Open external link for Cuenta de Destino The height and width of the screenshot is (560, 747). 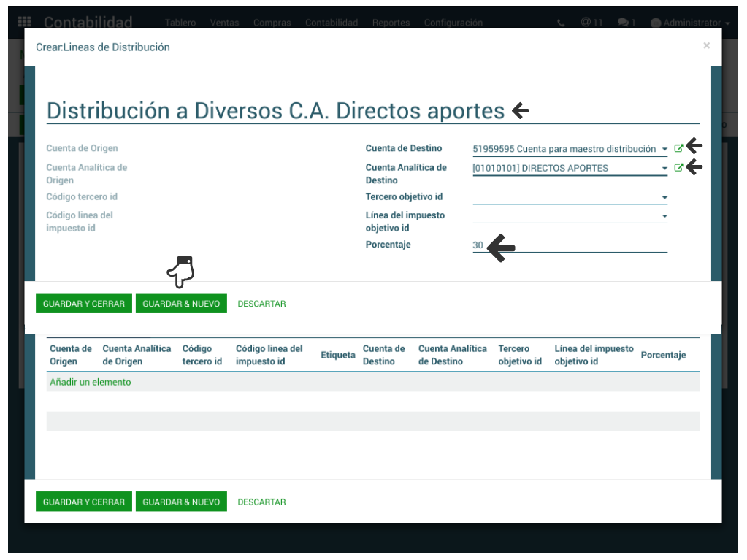pos(678,148)
